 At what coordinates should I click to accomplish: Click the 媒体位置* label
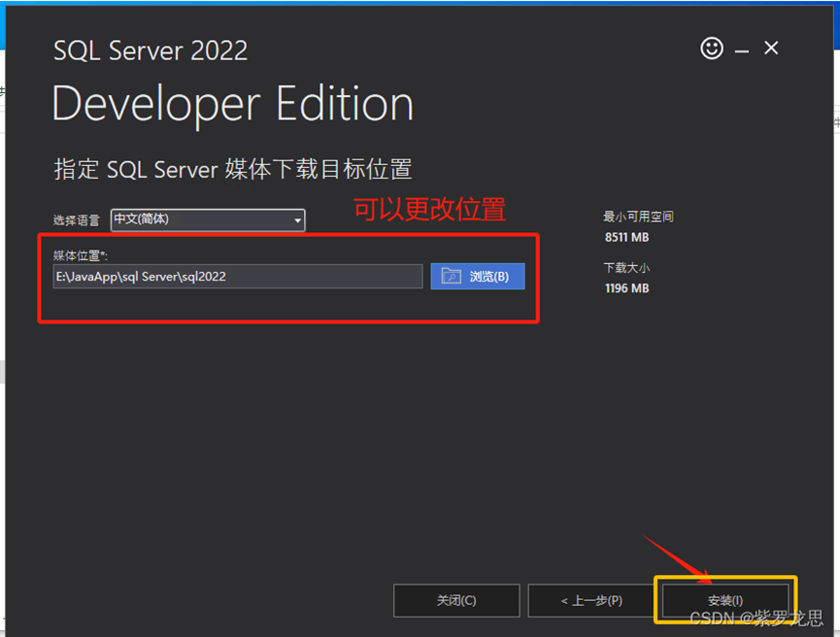(80, 255)
